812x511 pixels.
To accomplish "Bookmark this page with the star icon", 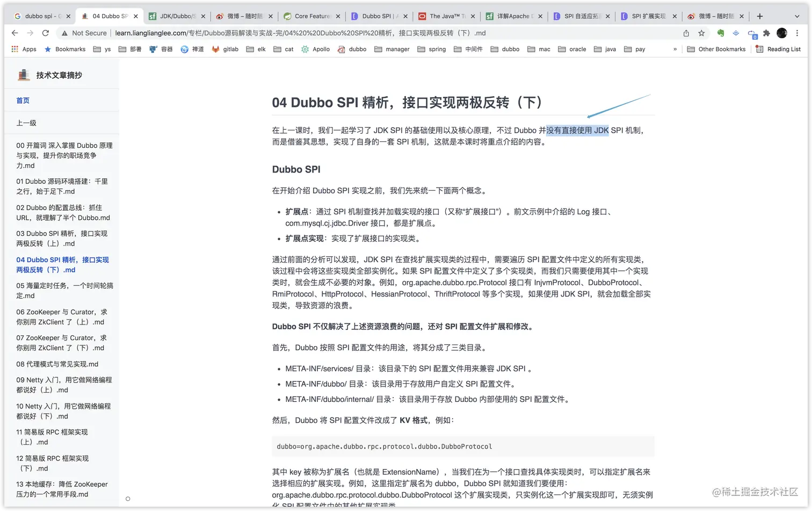I will (701, 33).
